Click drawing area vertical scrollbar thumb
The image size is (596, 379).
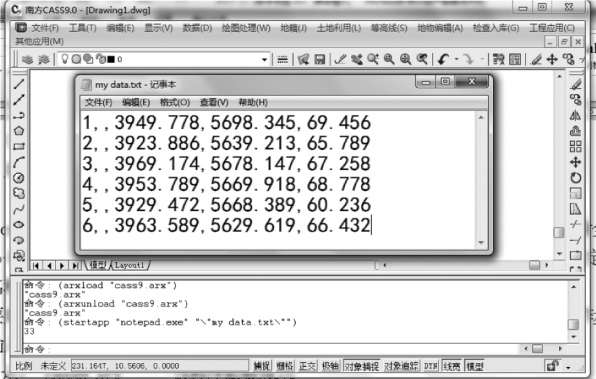click(559, 232)
